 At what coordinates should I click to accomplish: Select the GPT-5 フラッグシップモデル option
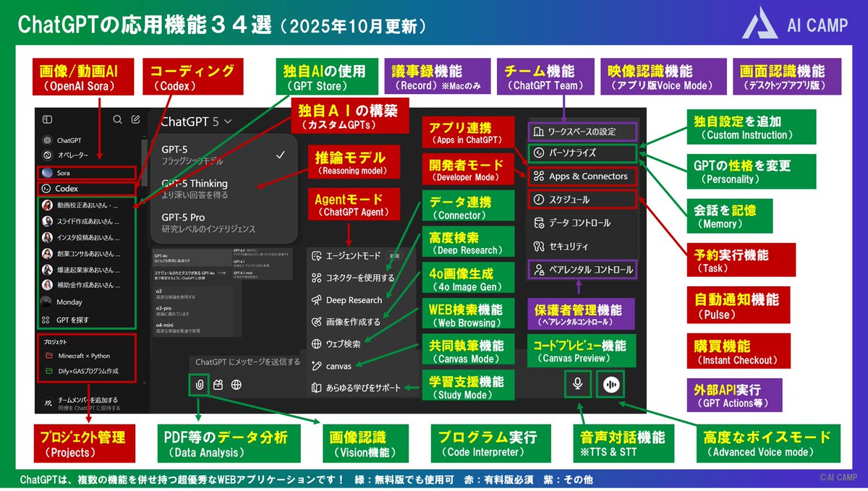point(224,154)
